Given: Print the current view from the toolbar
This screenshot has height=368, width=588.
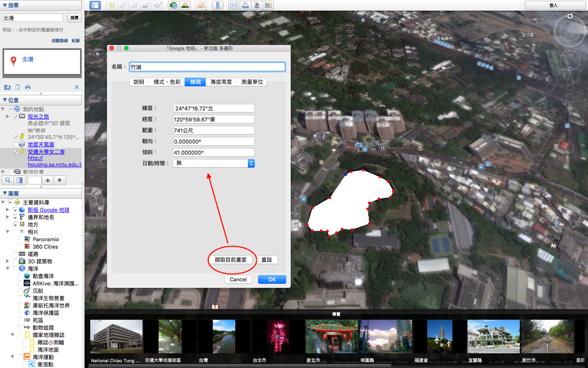Looking at the screenshot, I should (245, 5).
